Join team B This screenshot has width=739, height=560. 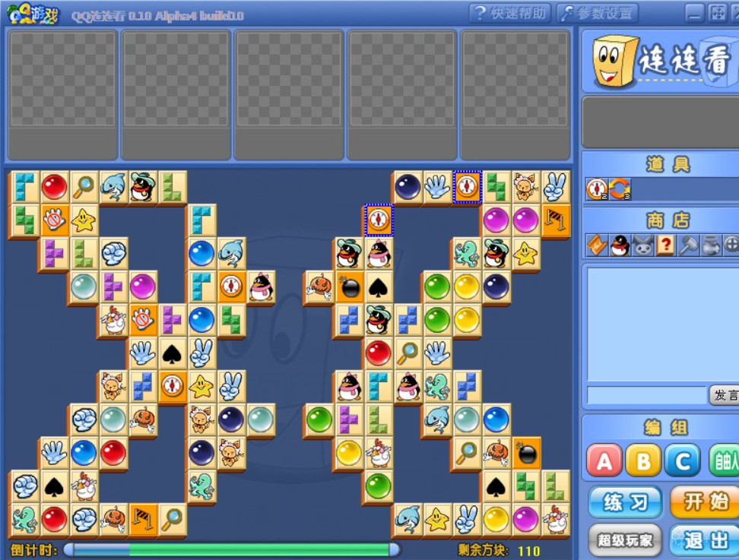[x=643, y=460]
